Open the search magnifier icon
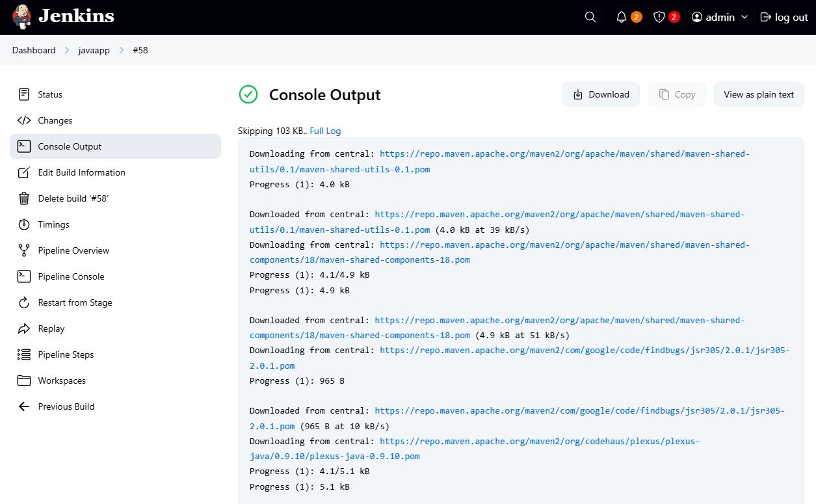 point(590,18)
